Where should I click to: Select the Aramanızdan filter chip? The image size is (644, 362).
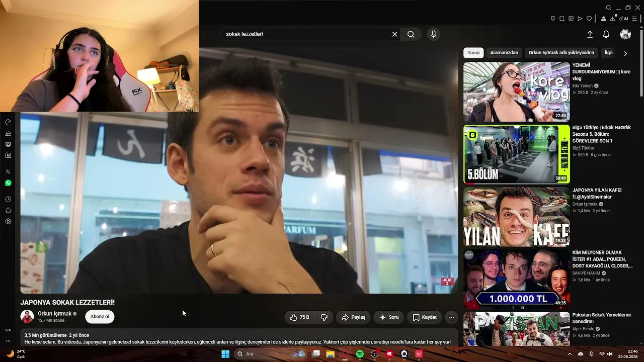pyautogui.click(x=504, y=53)
